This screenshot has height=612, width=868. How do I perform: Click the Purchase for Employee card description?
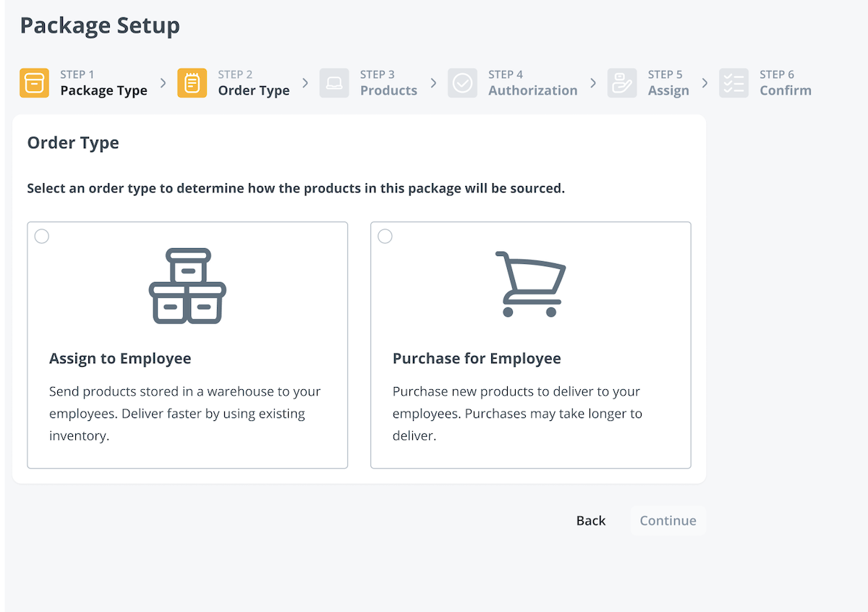click(517, 414)
